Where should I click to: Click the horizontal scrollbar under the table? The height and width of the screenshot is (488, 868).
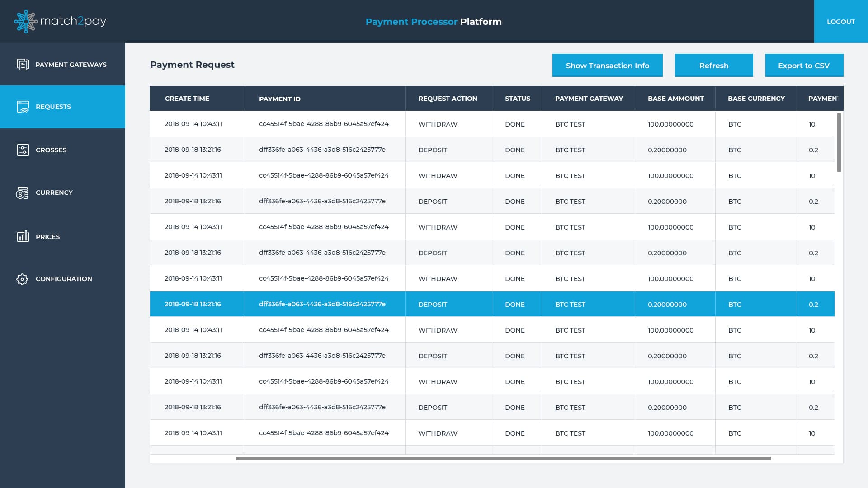pyautogui.click(x=503, y=459)
